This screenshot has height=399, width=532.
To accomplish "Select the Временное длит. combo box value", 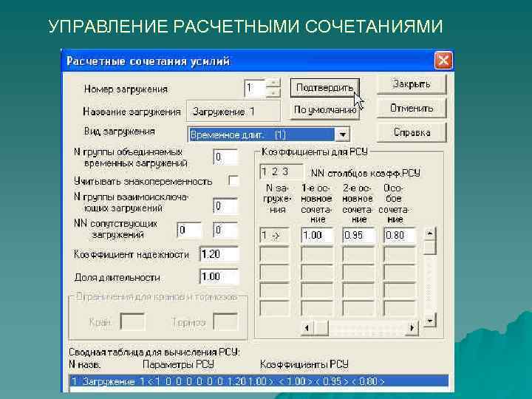I will 261,134.
